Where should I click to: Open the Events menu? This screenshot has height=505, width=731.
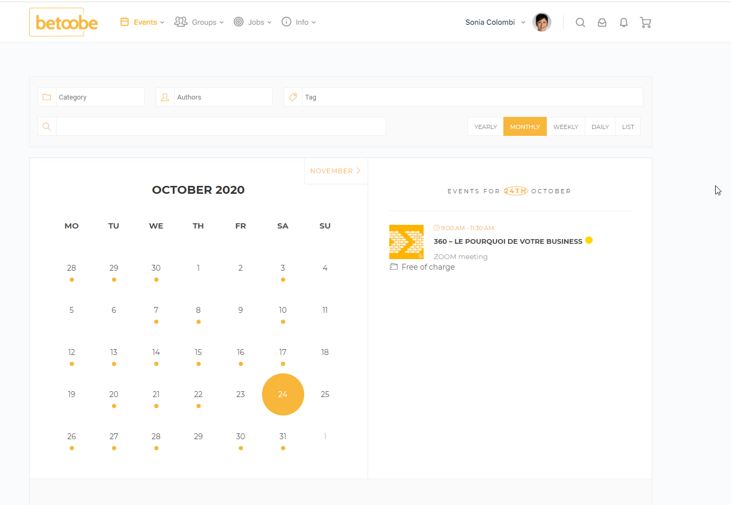142,22
